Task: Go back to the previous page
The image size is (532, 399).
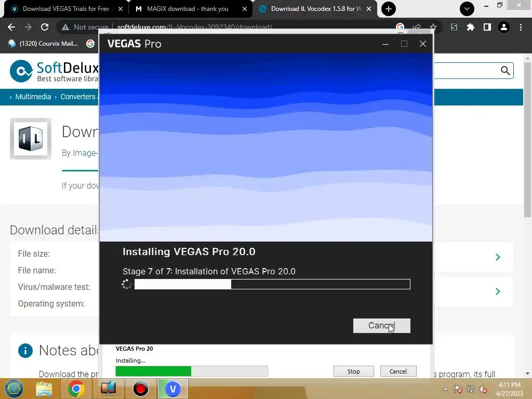Action: (11, 27)
